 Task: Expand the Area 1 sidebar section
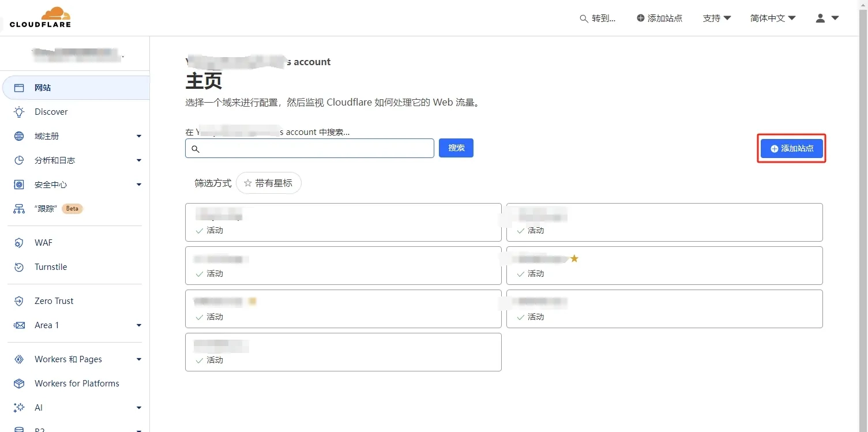(x=139, y=325)
